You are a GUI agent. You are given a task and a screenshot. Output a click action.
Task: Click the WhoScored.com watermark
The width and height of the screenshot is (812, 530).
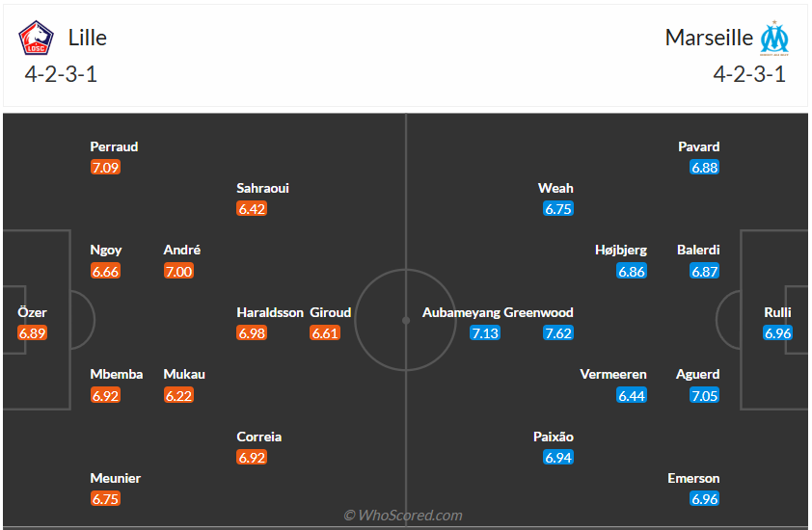point(403,516)
